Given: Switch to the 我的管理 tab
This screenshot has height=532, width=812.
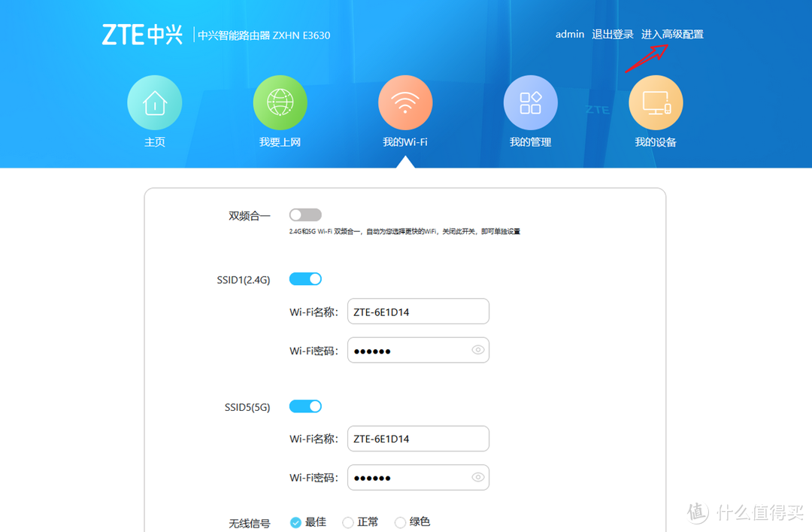Looking at the screenshot, I should pos(530,141).
